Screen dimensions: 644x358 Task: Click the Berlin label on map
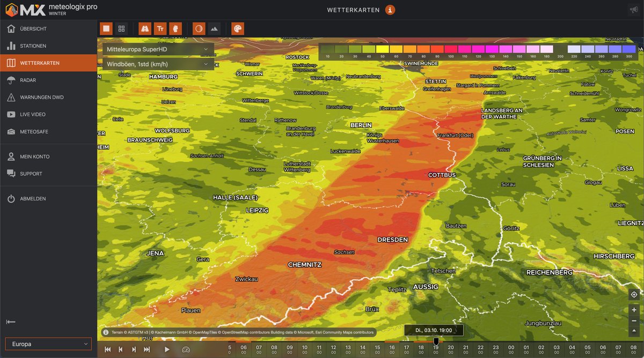(361, 125)
